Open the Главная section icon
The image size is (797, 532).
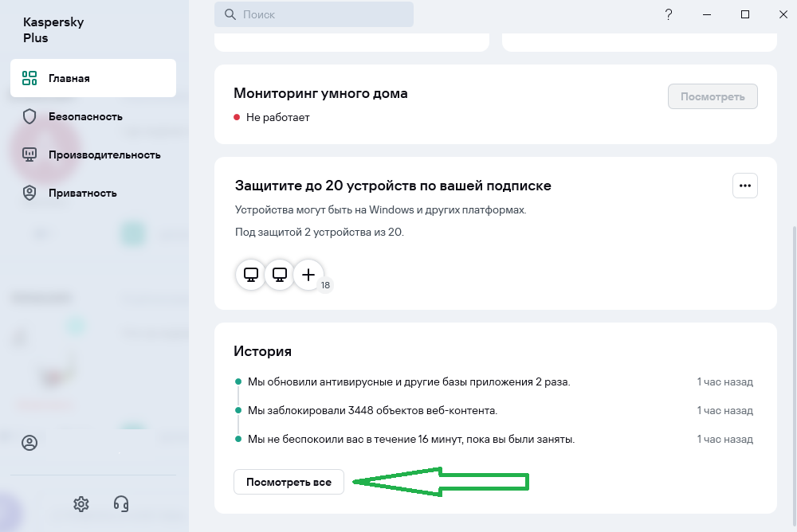29,78
